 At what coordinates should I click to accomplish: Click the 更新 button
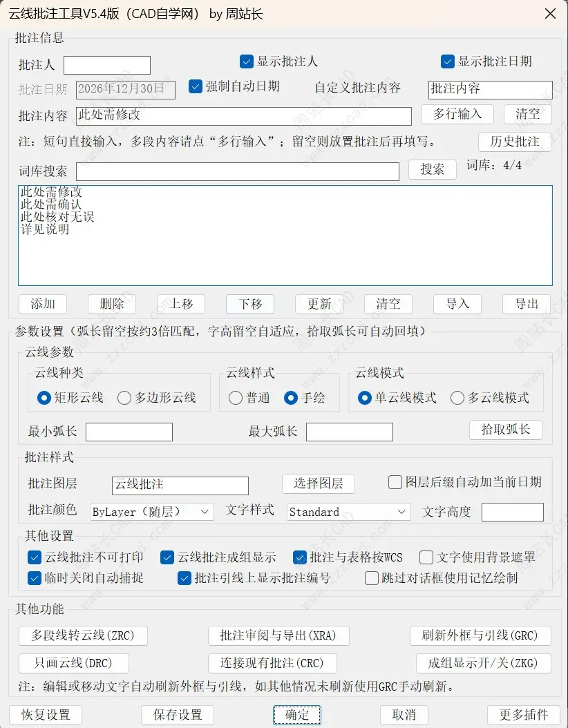point(319,304)
